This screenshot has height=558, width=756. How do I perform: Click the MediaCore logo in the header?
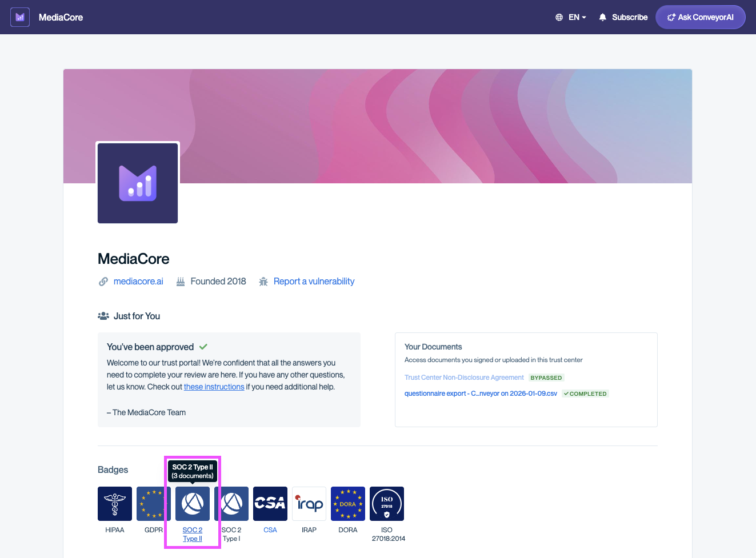pyautogui.click(x=20, y=17)
